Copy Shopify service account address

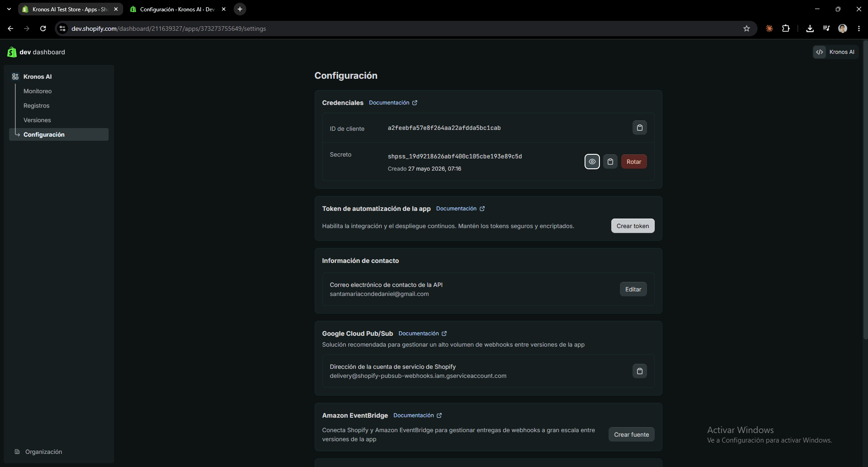639,371
